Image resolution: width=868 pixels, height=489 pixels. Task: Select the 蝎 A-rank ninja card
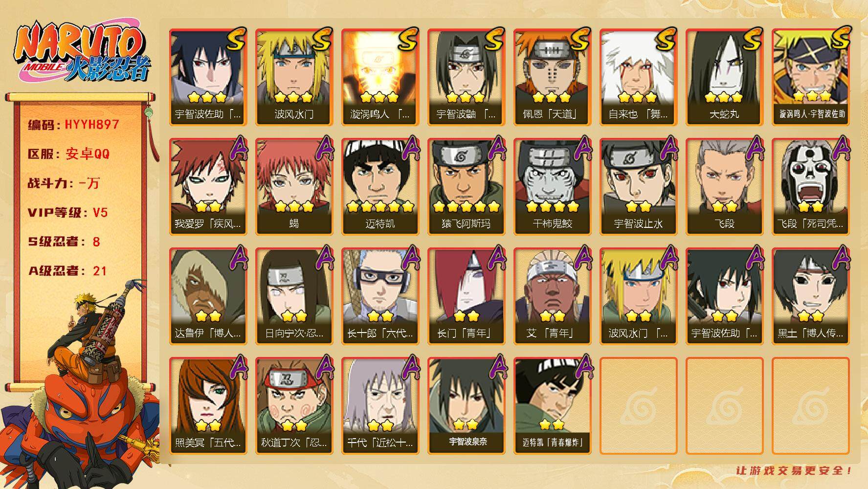pyautogui.click(x=294, y=187)
